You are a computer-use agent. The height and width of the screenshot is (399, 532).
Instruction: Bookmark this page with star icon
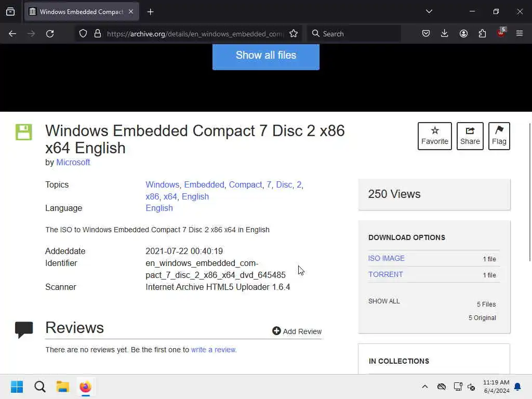294,34
